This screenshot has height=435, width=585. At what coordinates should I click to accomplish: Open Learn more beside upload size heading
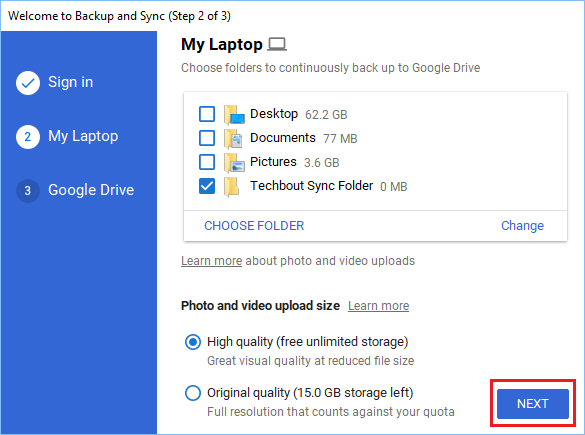pos(378,306)
